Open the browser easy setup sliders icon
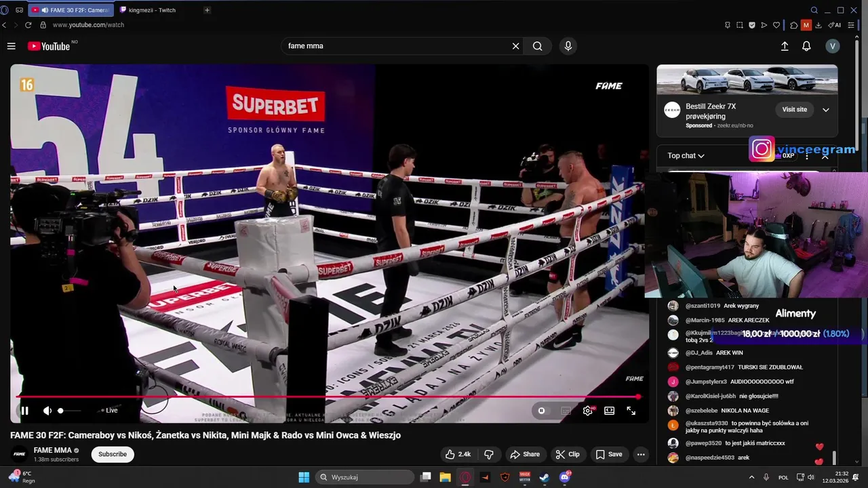 [851, 25]
